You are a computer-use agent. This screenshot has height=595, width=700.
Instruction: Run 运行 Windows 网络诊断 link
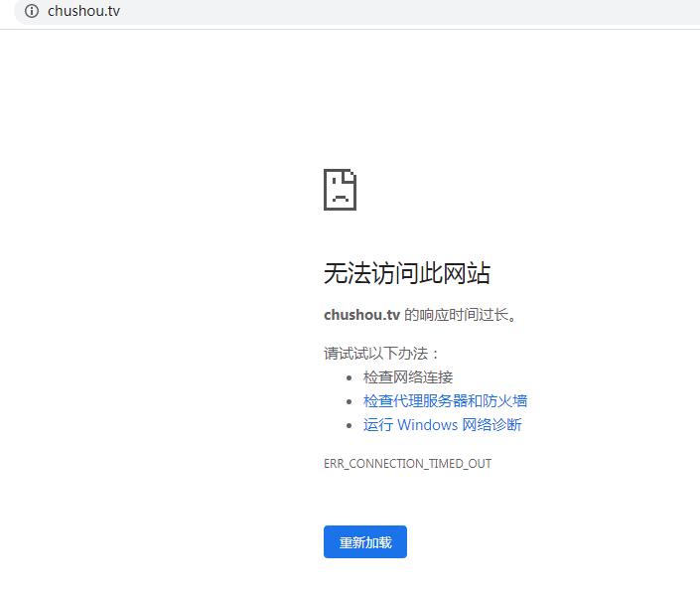point(442,424)
